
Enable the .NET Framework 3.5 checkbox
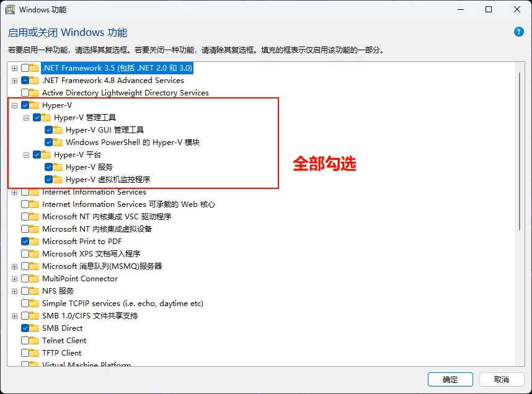coord(25,68)
